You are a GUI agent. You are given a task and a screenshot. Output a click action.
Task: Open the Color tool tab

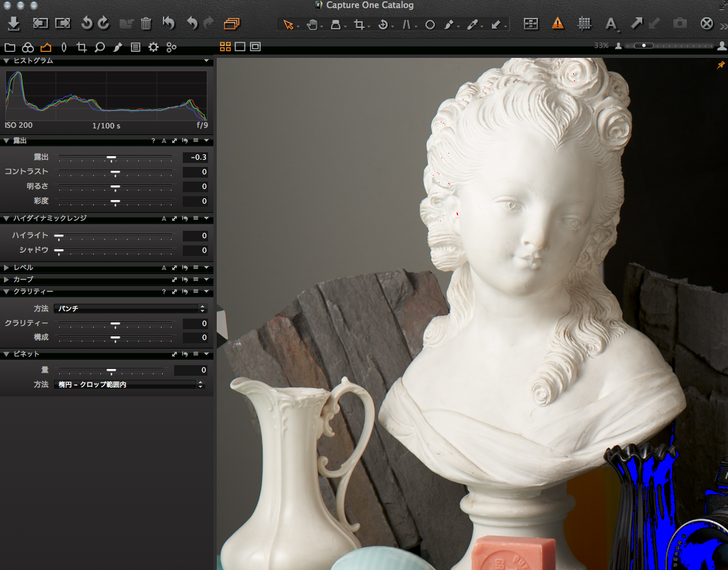[28, 47]
